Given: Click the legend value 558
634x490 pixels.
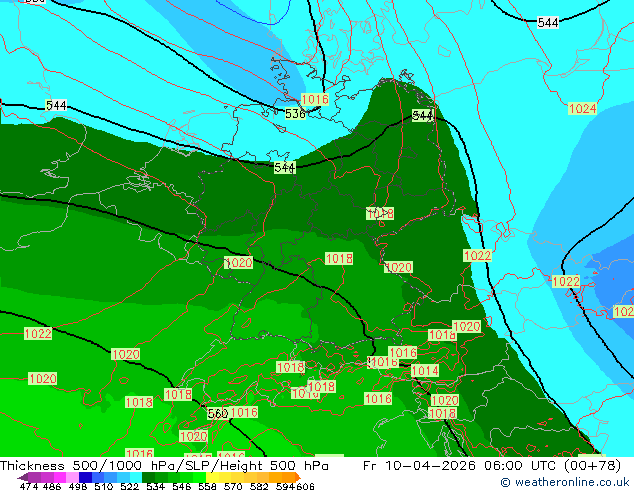Looking at the screenshot, I should [x=207, y=486].
